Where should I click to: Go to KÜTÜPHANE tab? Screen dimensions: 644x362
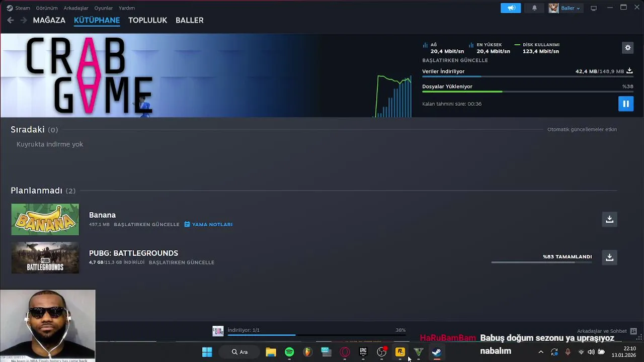[x=97, y=20]
